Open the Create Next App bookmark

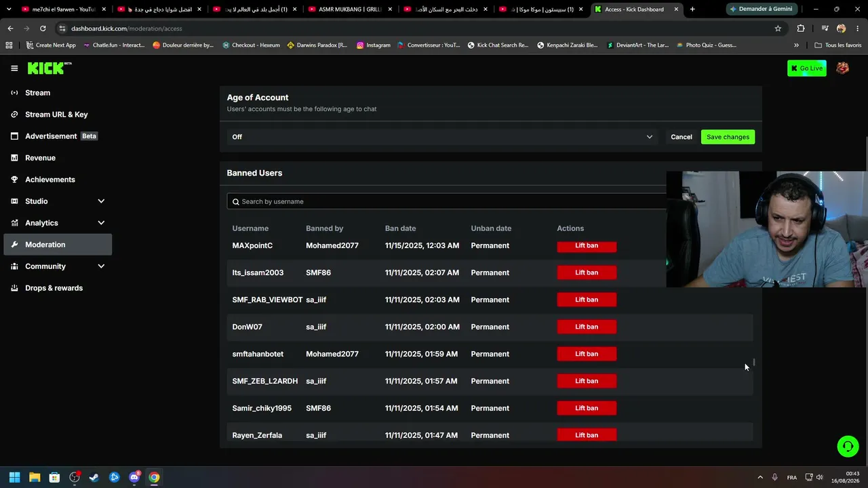click(x=50, y=45)
